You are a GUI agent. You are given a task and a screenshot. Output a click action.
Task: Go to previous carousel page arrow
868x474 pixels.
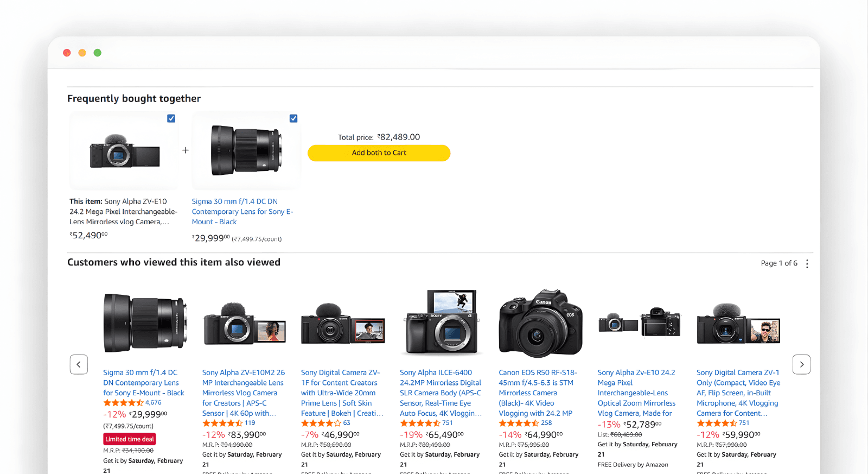79,364
